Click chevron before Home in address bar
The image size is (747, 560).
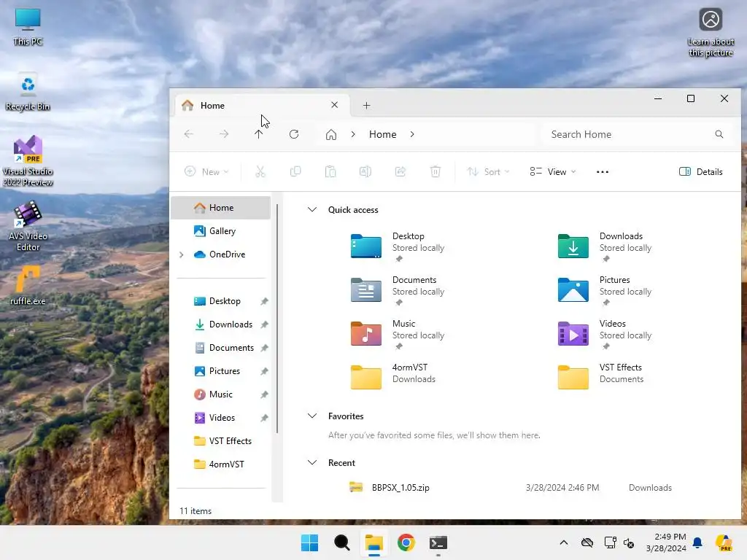(353, 134)
